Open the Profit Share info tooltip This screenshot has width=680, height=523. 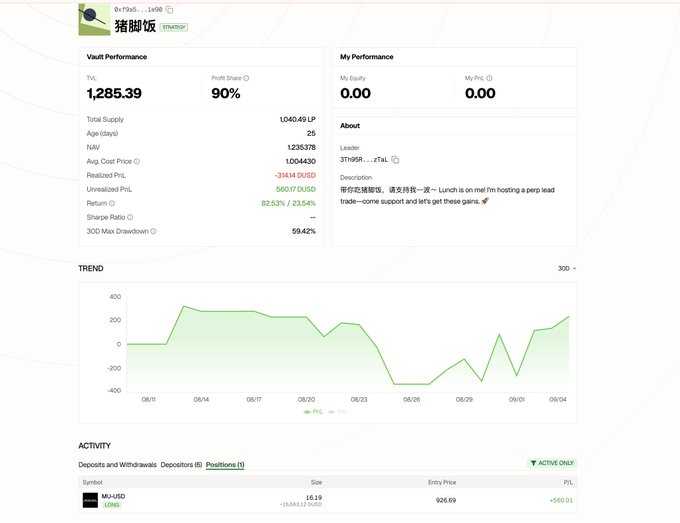[x=246, y=78]
